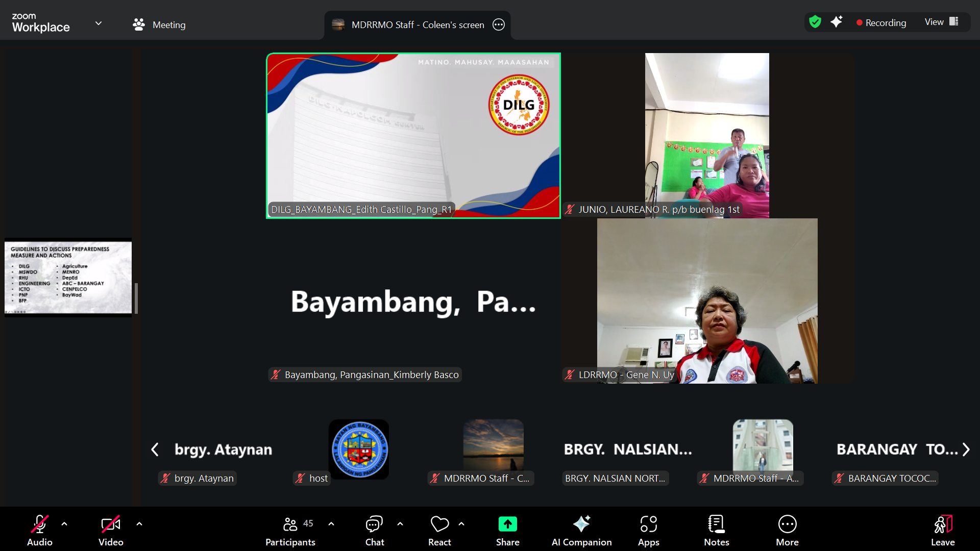Image resolution: width=980 pixels, height=551 pixels.
Task: Open the View layout menu
Action: click(941, 22)
